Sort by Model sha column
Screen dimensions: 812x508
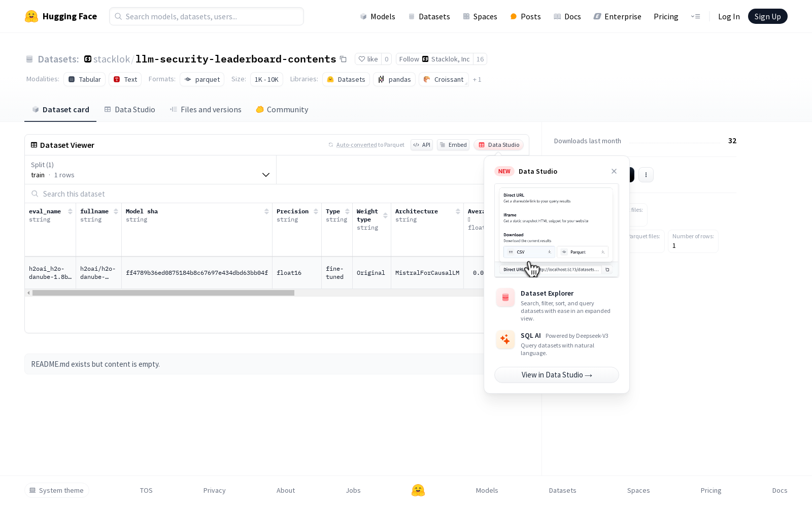(x=266, y=211)
